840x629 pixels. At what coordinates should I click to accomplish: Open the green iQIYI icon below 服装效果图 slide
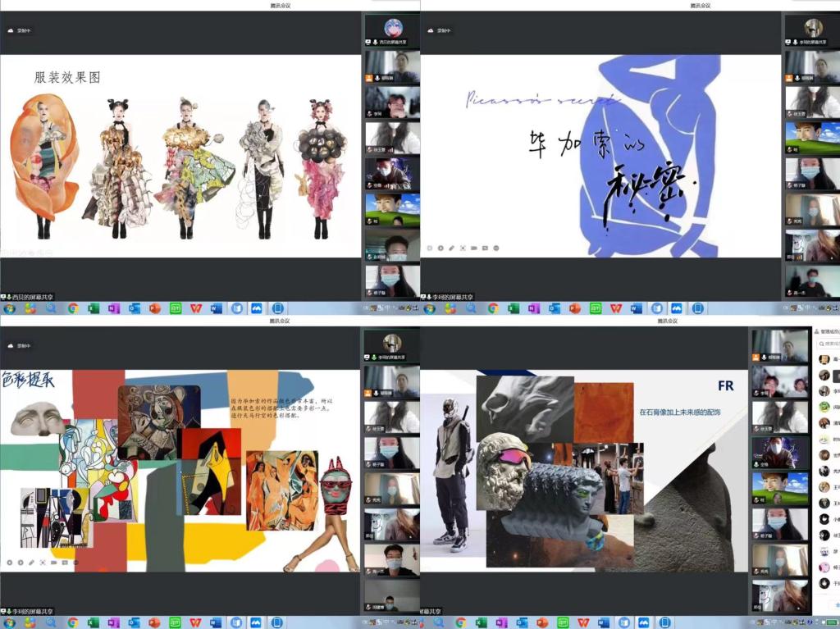[176, 308]
